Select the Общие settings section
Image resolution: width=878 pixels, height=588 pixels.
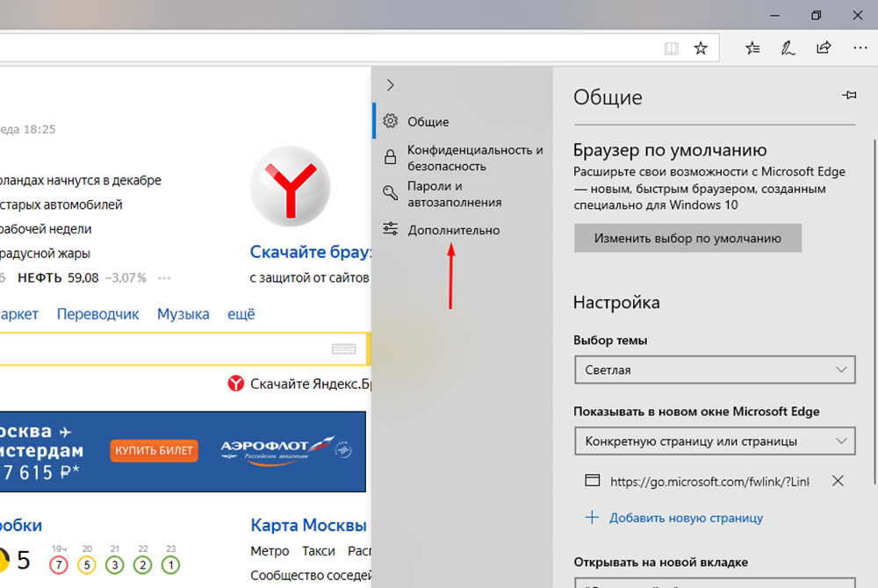pos(428,122)
